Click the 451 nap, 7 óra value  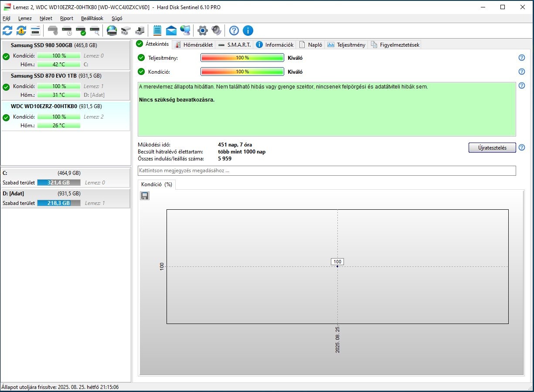[x=235, y=145]
